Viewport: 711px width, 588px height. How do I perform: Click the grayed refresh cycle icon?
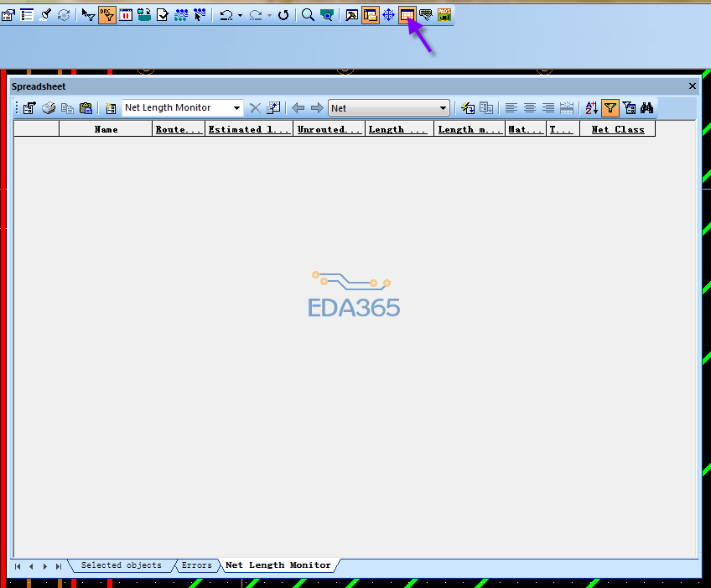[x=64, y=15]
